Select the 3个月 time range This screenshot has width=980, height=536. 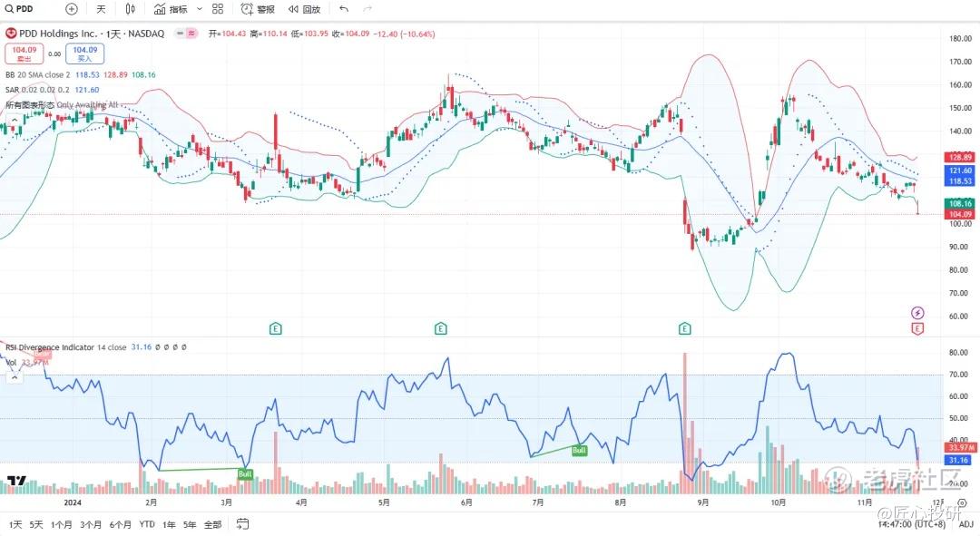tap(91, 525)
